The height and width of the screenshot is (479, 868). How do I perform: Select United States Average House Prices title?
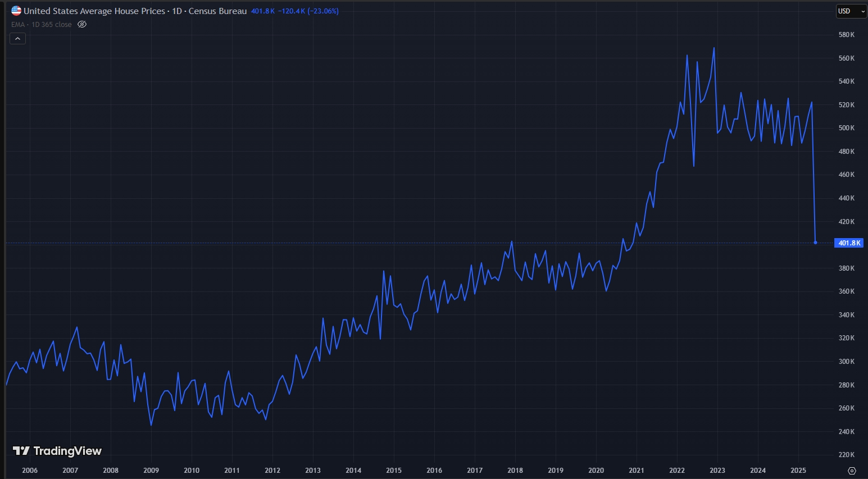[94, 11]
